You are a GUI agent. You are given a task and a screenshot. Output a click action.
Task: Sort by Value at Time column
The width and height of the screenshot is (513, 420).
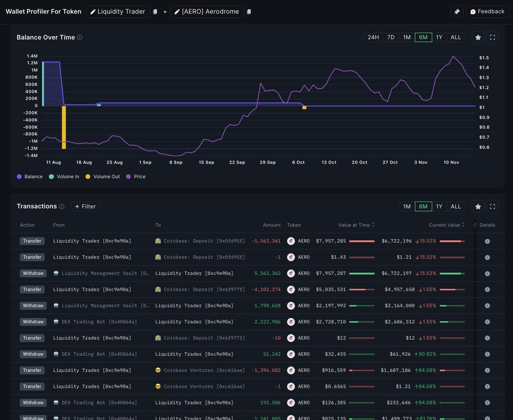point(356,225)
